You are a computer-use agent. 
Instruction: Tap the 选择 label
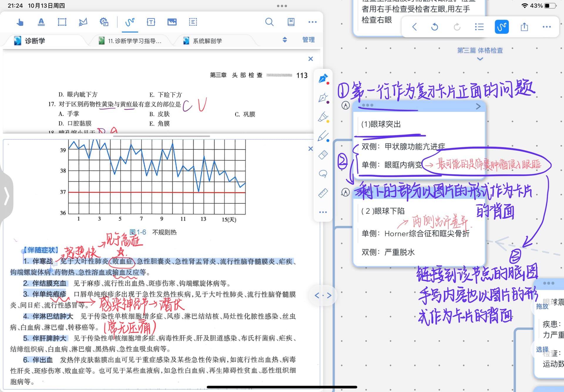tap(542, 349)
